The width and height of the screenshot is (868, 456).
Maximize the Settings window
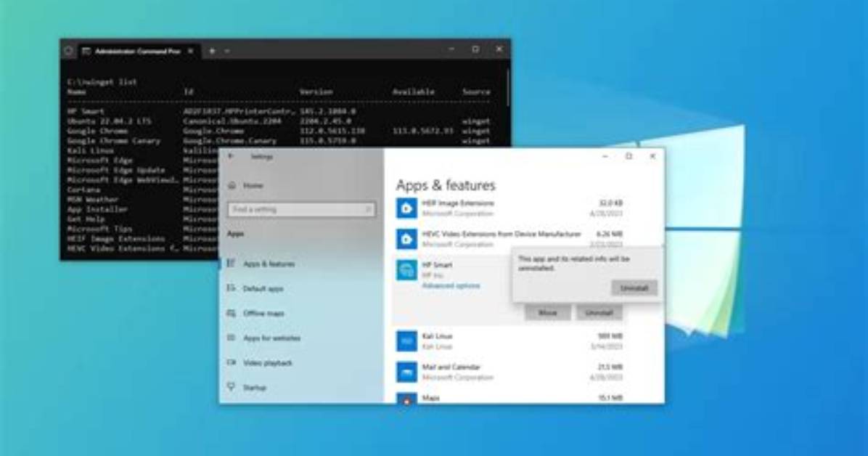pos(629,157)
